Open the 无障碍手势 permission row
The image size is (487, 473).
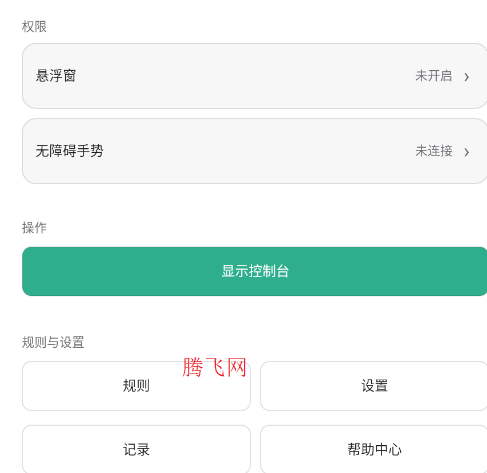pyautogui.click(x=255, y=151)
